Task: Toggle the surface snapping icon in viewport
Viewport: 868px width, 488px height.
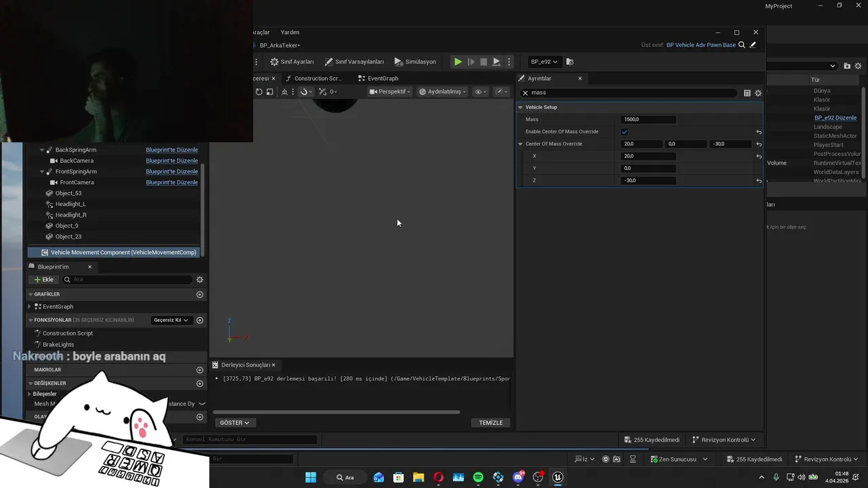Action: pyautogui.click(x=284, y=91)
